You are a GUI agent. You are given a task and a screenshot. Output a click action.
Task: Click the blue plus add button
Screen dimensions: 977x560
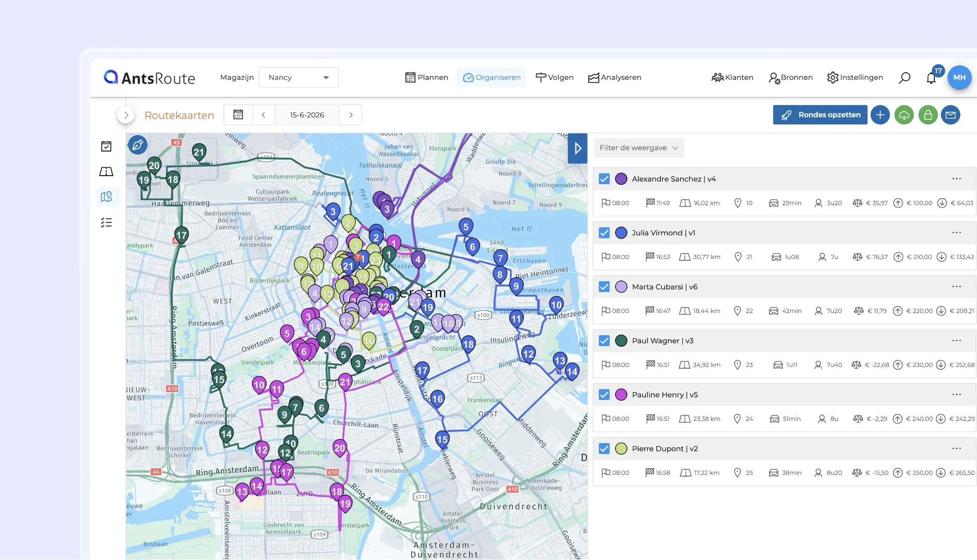880,115
